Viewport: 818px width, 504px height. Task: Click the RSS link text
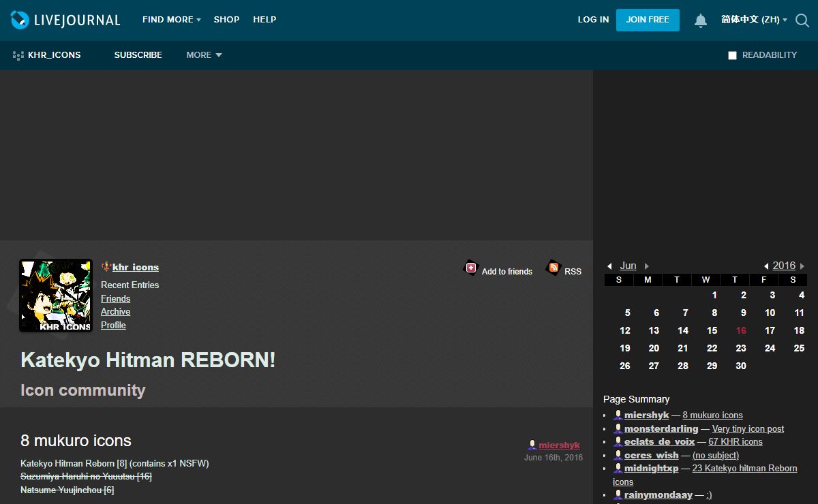tap(573, 271)
